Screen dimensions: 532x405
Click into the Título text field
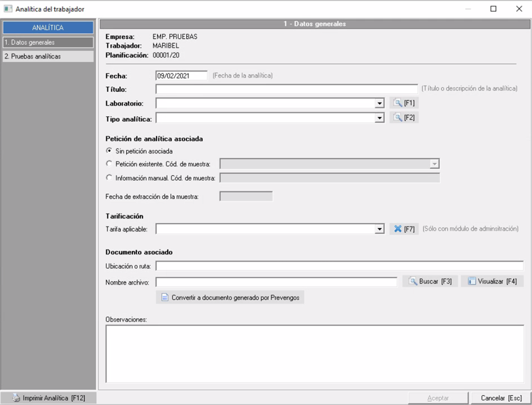pyautogui.click(x=287, y=89)
